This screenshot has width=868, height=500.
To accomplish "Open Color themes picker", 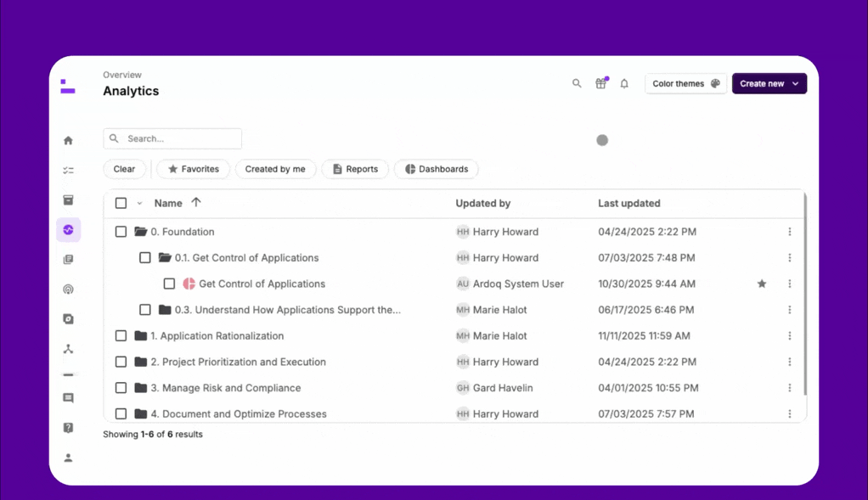I will tap(685, 84).
